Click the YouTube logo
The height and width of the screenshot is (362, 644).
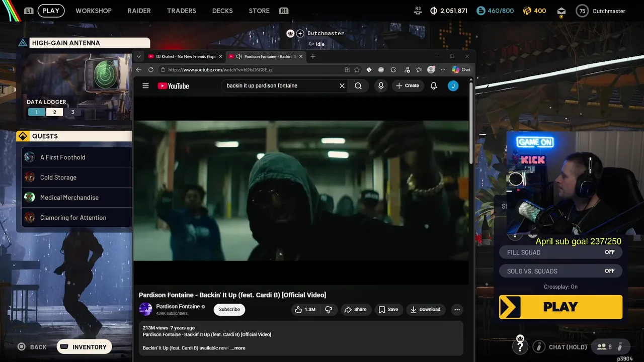pos(173,86)
